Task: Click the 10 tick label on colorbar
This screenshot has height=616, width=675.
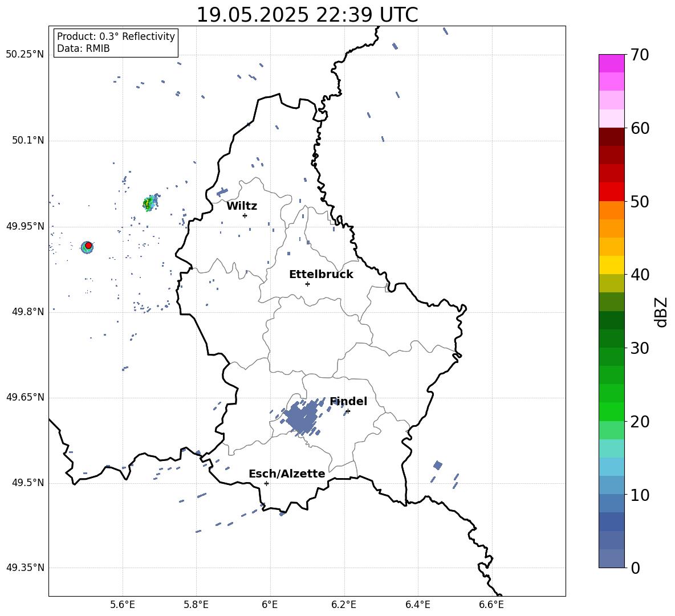Action: click(x=640, y=495)
